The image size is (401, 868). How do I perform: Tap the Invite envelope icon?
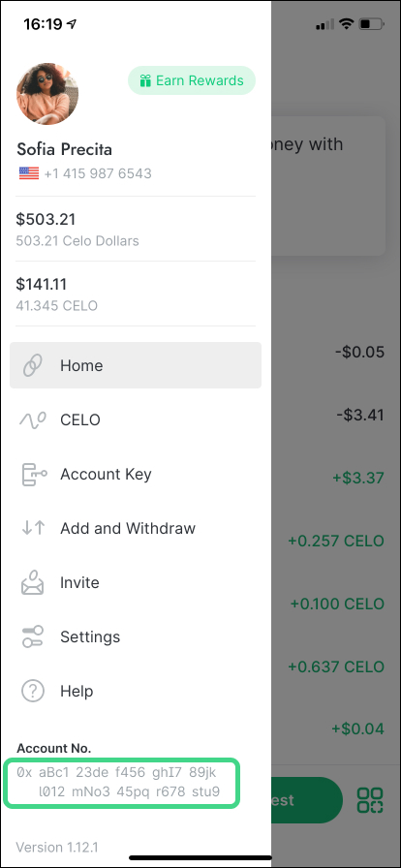(33, 582)
